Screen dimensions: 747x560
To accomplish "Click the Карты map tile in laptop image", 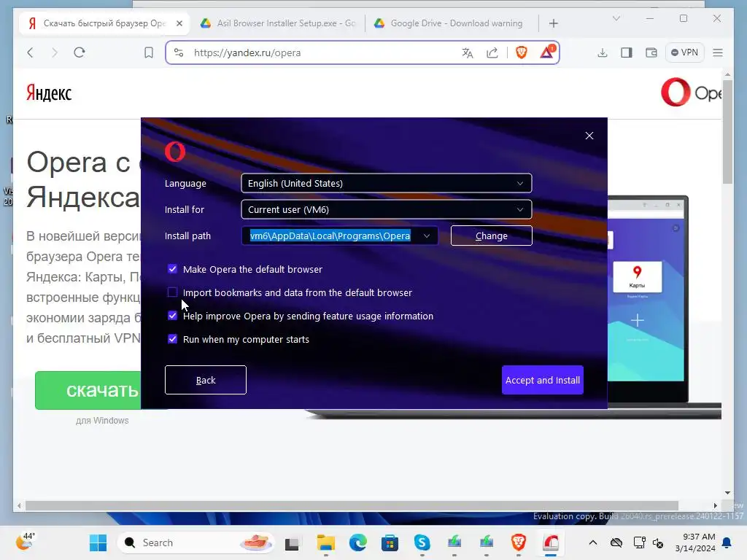I will point(637,276).
